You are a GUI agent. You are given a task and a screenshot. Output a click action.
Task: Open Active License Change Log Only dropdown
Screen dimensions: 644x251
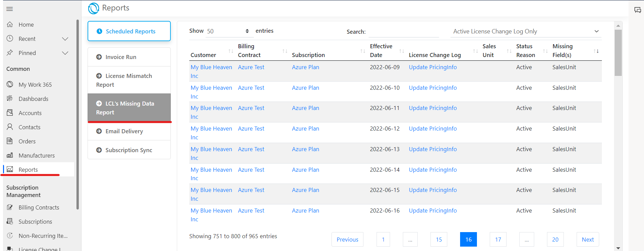click(526, 31)
